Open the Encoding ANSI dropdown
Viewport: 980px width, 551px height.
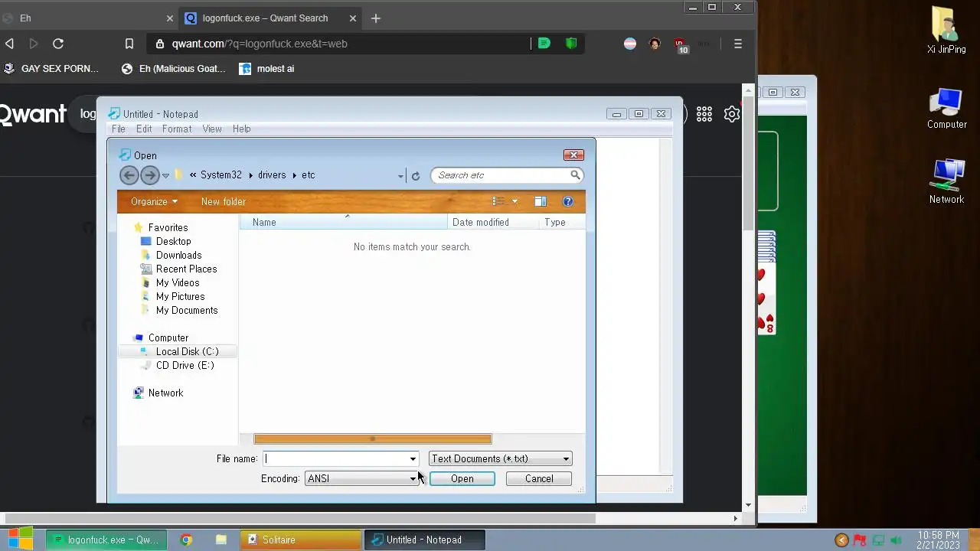(361, 479)
